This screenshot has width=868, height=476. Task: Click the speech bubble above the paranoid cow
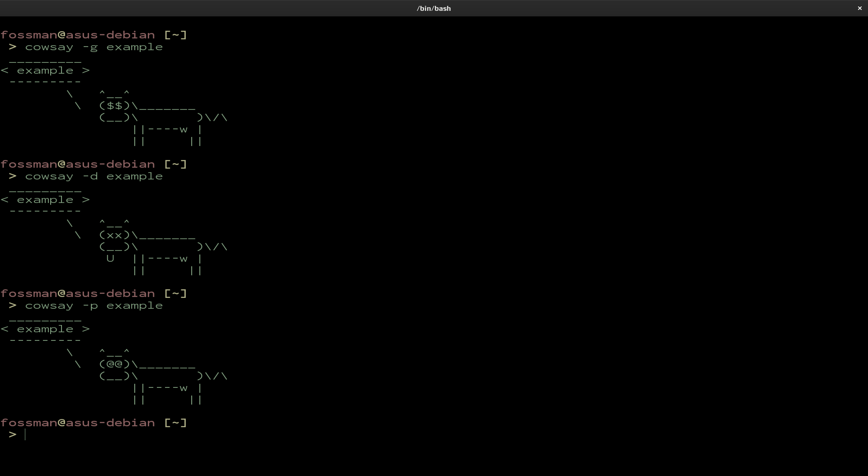[x=45, y=329]
